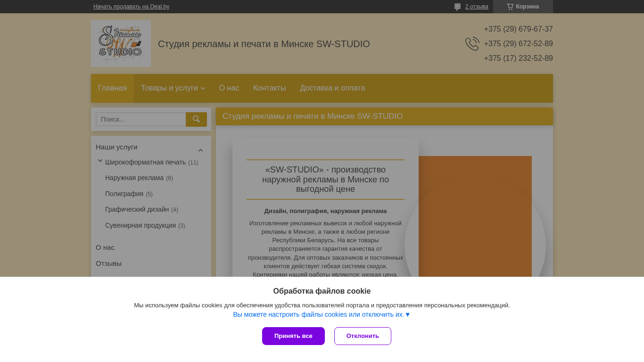Open Контакты menu item

[x=270, y=88]
